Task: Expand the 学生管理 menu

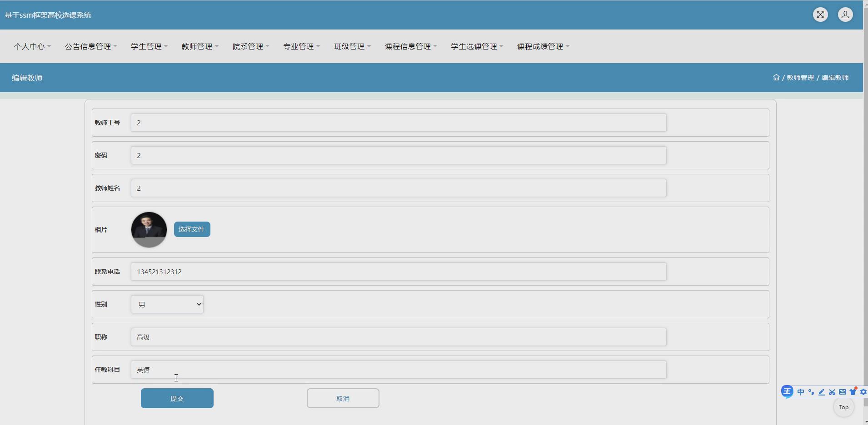Action: (x=150, y=46)
